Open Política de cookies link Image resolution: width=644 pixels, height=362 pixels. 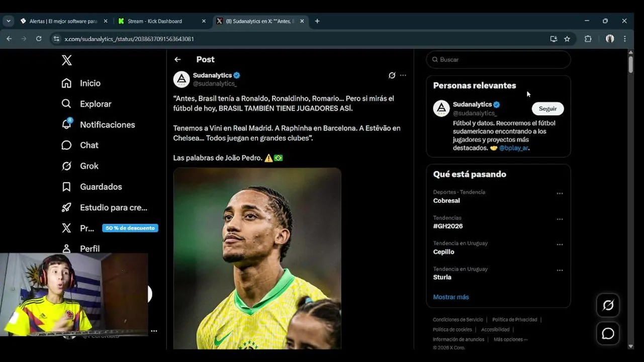pos(452,330)
